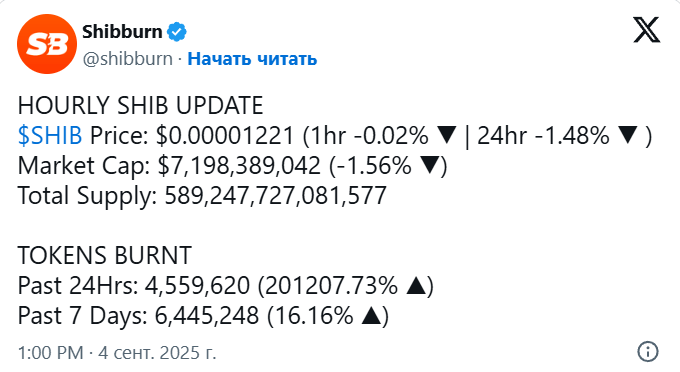Viewport: 680px width, 372px height.
Task: Open the @shibburn handle link
Action: click(128, 59)
